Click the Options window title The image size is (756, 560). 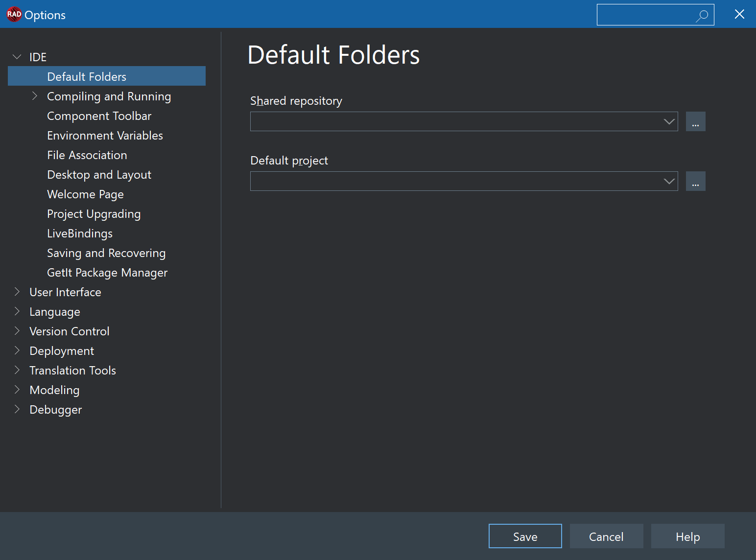pyautogui.click(x=45, y=15)
